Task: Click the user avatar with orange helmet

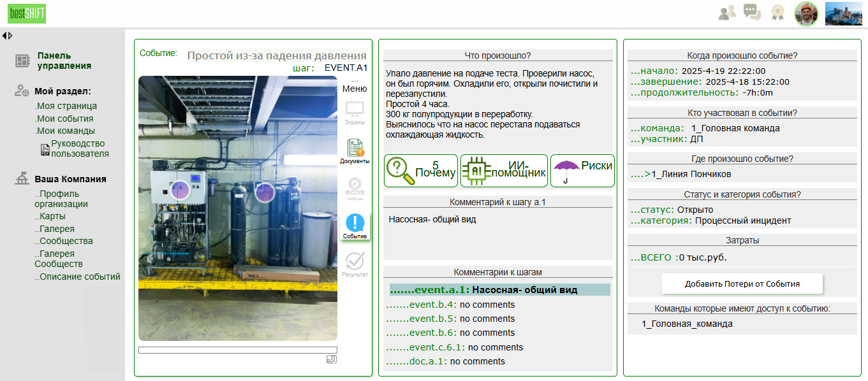Action: [806, 13]
